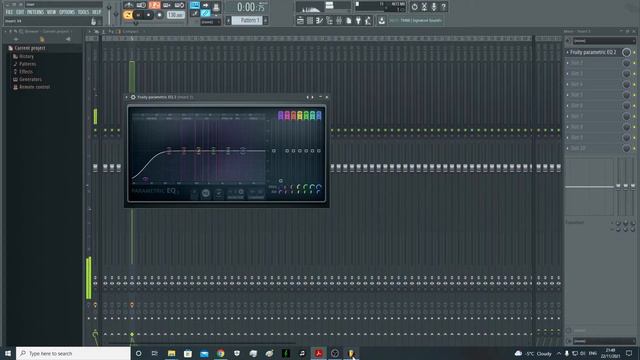The image size is (640, 360).
Task: Toggle the blue typing keyboard to piano icon
Action: click(x=195, y=5)
